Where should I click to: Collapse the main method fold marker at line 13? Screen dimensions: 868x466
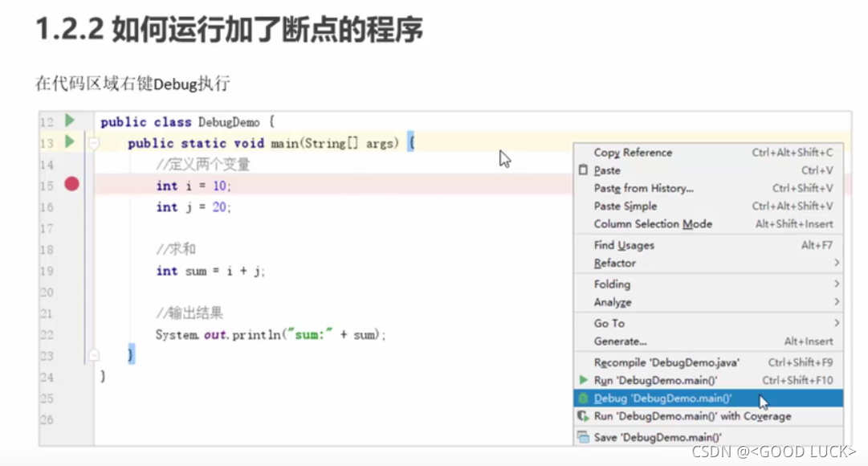pos(94,144)
